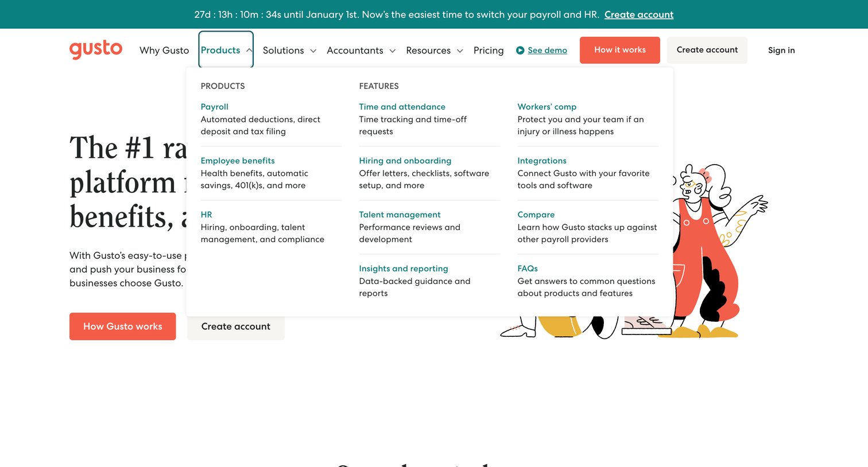Click the See demo play icon
868x467 pixels.
520,50
